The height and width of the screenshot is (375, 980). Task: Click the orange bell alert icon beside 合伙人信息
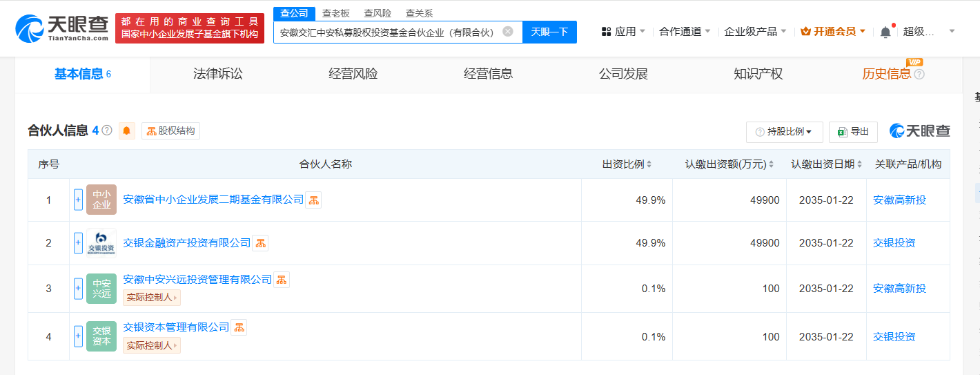click(127, 131)
